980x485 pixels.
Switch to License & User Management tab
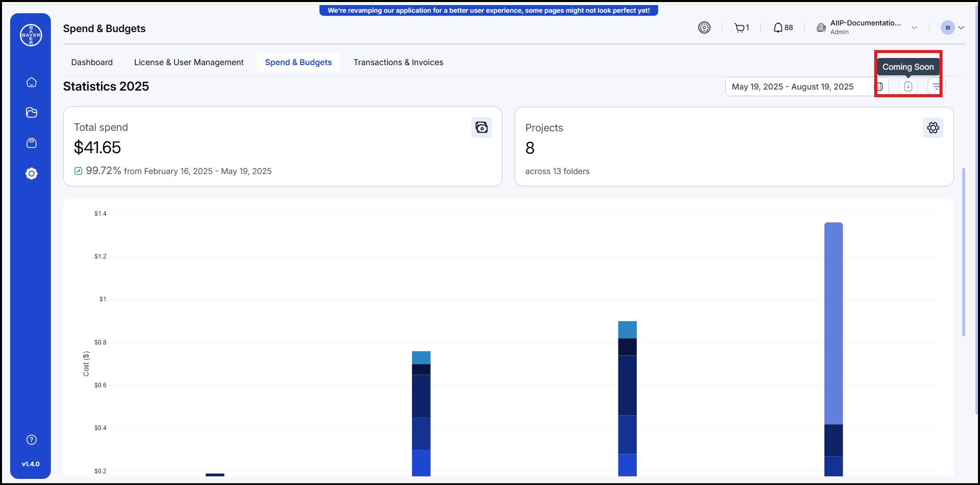[189, 62]
